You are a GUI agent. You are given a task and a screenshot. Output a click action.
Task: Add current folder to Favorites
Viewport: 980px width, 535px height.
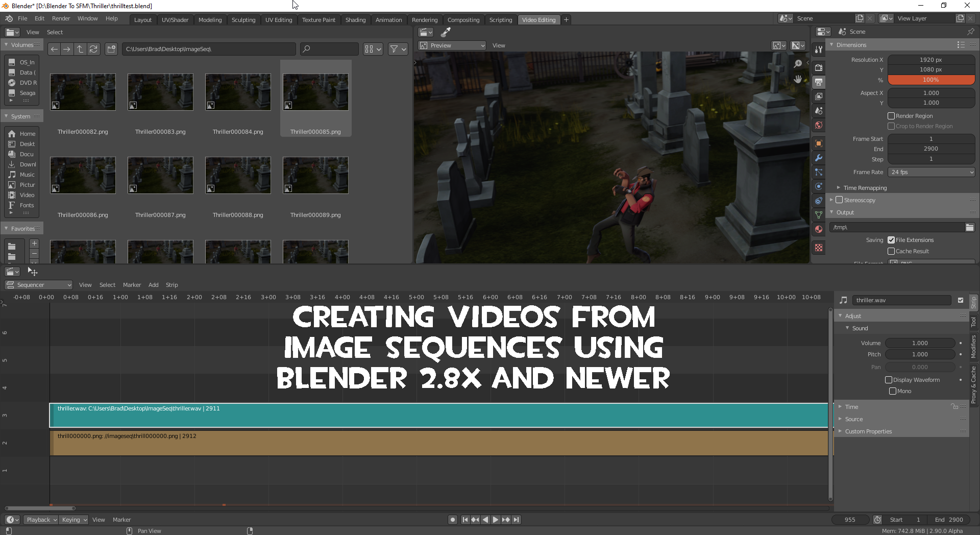coord(34,244)
